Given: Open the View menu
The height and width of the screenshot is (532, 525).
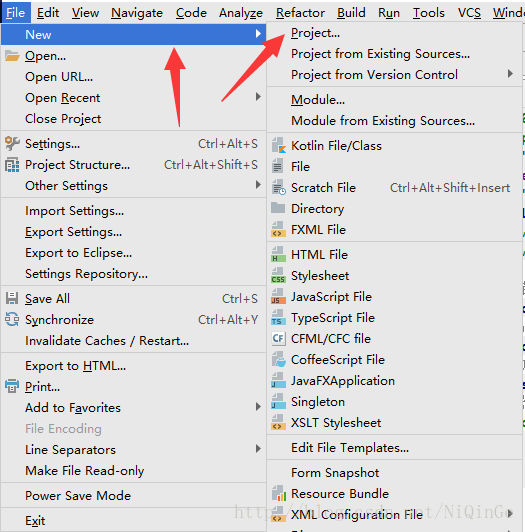Looking at the screenshot, I should pyautogui.click(x=85, y=13).
